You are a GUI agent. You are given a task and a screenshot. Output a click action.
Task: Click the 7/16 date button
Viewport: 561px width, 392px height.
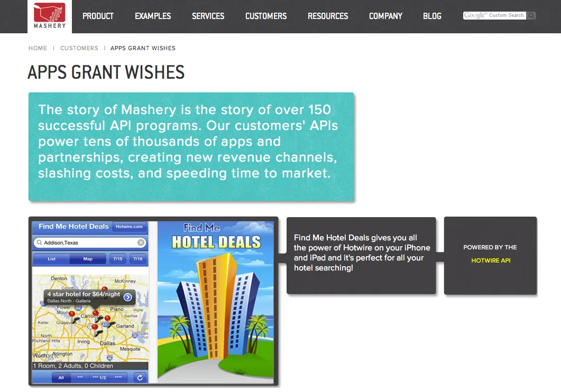(x=138, y=259)
